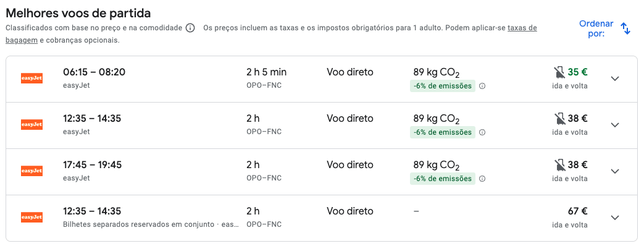The width and height of the screenshot is (644, 246).
Task: Click the emissions info icon on 17:45 flight
Action: [483, 179]
